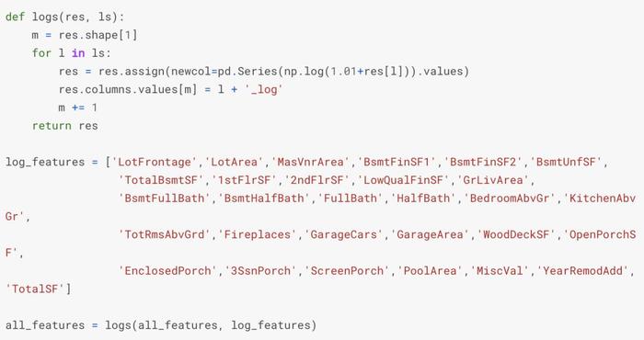The width and height of the screenshot is (644, 340).
Task: Click the 'GrLivArea' string
Action: pyautogui.click(x=493, y=180)
